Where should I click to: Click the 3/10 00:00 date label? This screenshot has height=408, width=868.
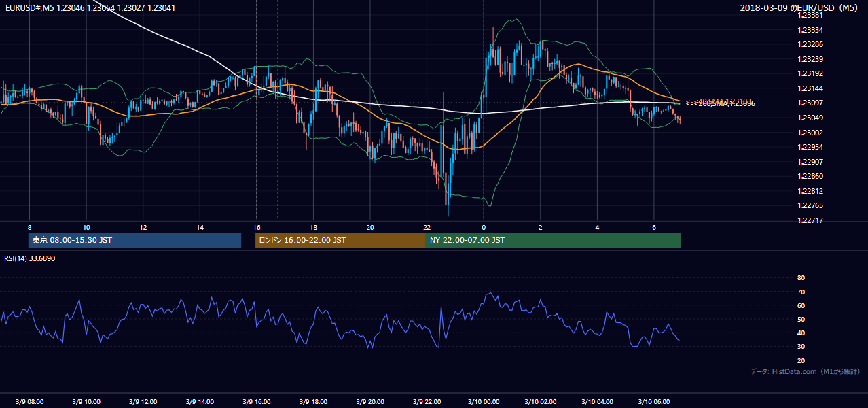[484, 401]
